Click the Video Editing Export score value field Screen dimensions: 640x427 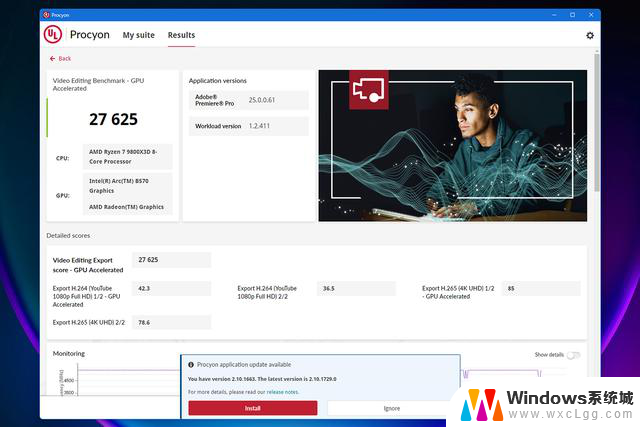click(x=171, y=260)
